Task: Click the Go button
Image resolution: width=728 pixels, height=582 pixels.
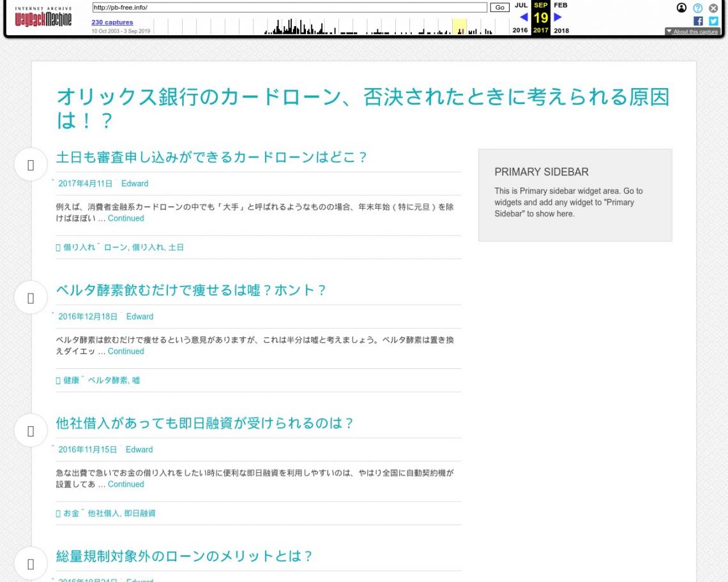Action: pos(499,8)
